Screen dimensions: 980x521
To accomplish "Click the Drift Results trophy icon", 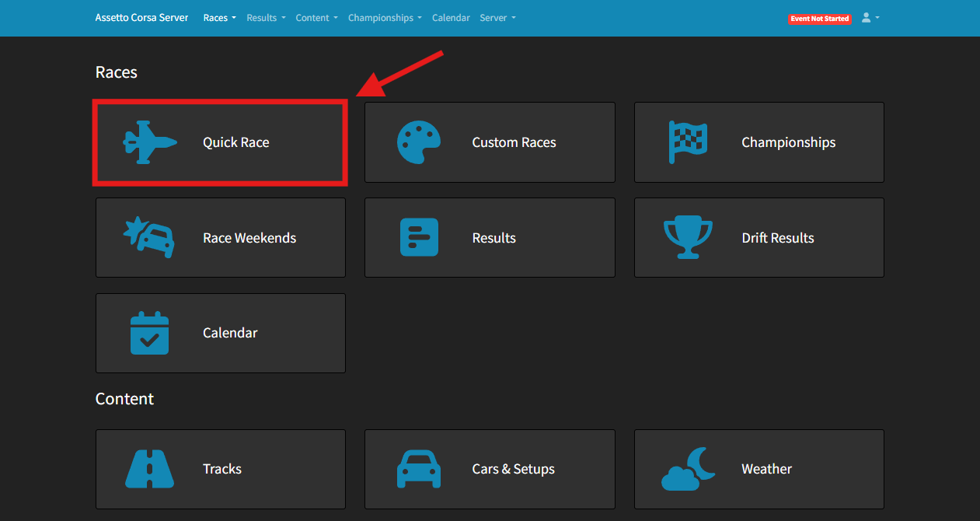I will (x=688, y=237).
